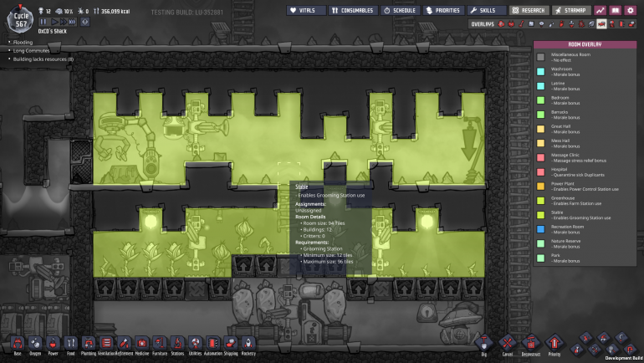Toggle the Temperature overlay
The width and height of the screenshot is (644, 363).
(x=521, y=24)
